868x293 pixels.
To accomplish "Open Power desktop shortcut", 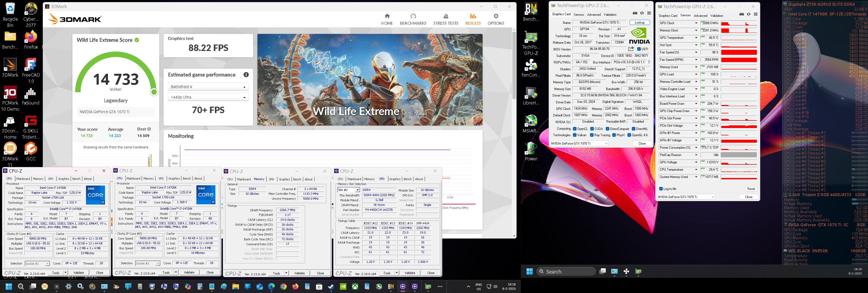I will [x=531, y=151].
